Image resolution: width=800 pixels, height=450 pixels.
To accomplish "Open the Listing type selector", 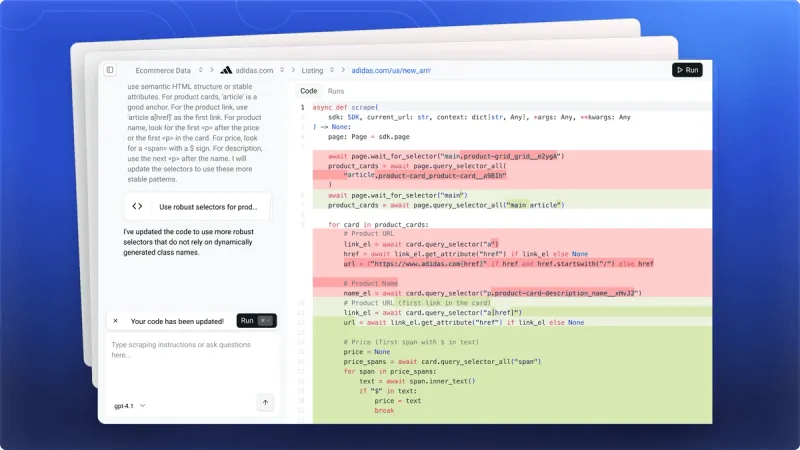I will click(332, 70).
